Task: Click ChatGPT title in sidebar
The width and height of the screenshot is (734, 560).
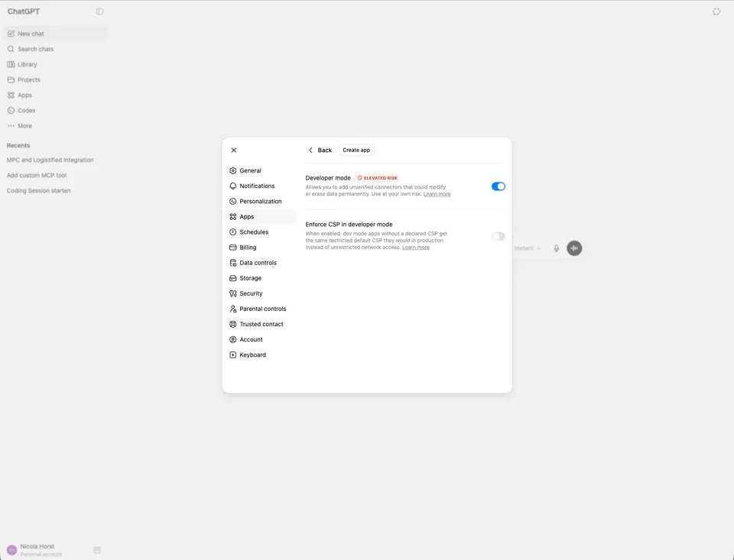Action: click(x=24, y=11)
